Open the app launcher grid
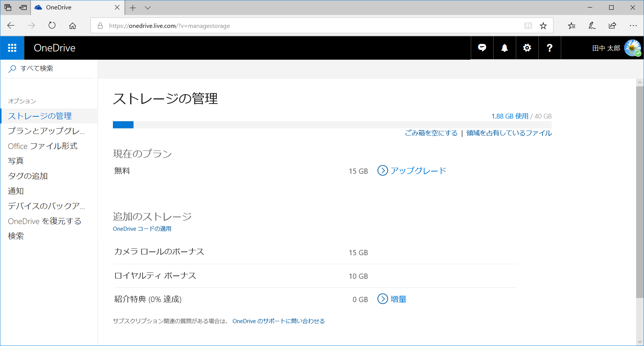This screenshot has height=346, width=644. (x=12, y=48)
